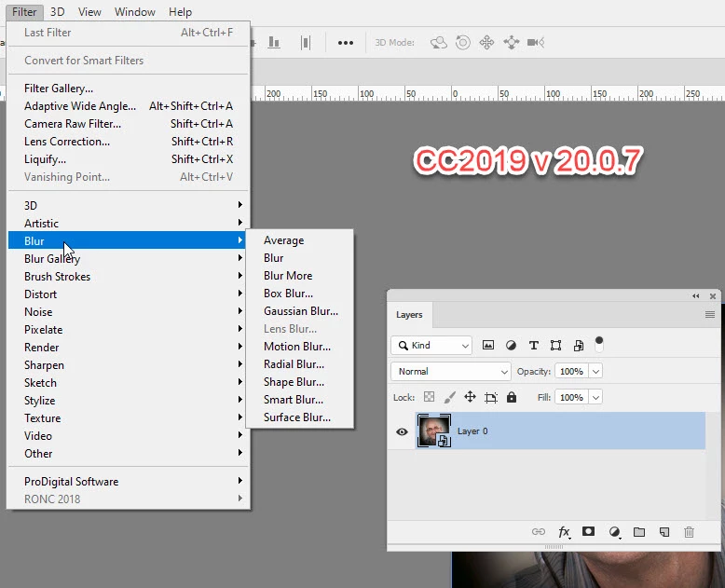
Task: Select Liquify filter
Action: point(128,159)
